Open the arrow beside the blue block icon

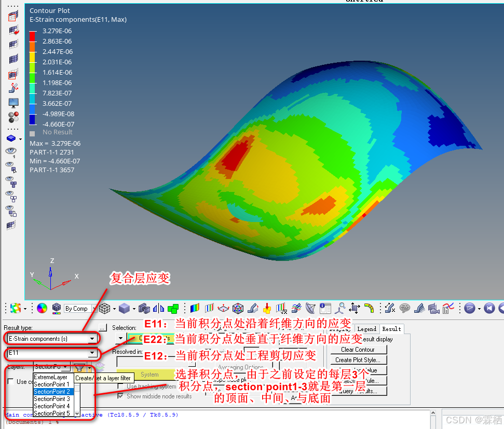tap(21, 139)
